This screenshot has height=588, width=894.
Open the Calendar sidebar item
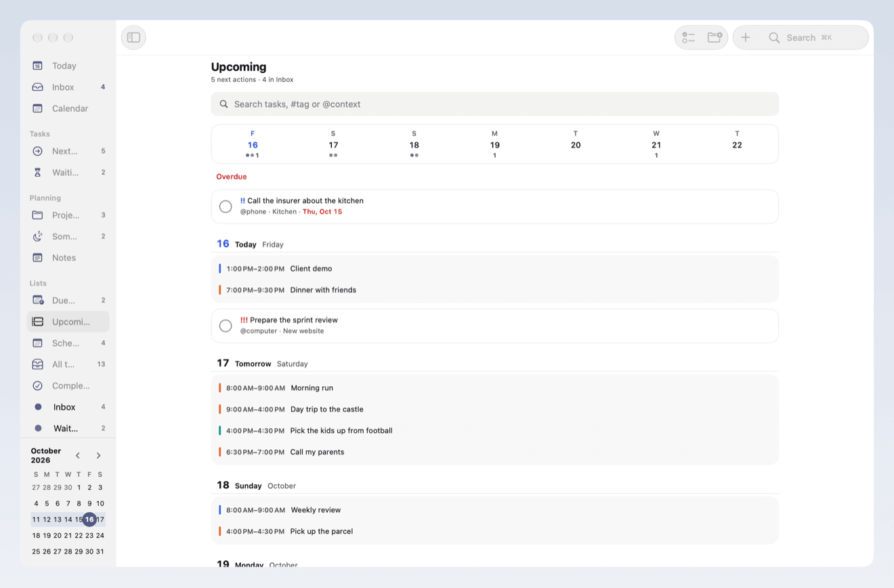click(x=68, y=108)
